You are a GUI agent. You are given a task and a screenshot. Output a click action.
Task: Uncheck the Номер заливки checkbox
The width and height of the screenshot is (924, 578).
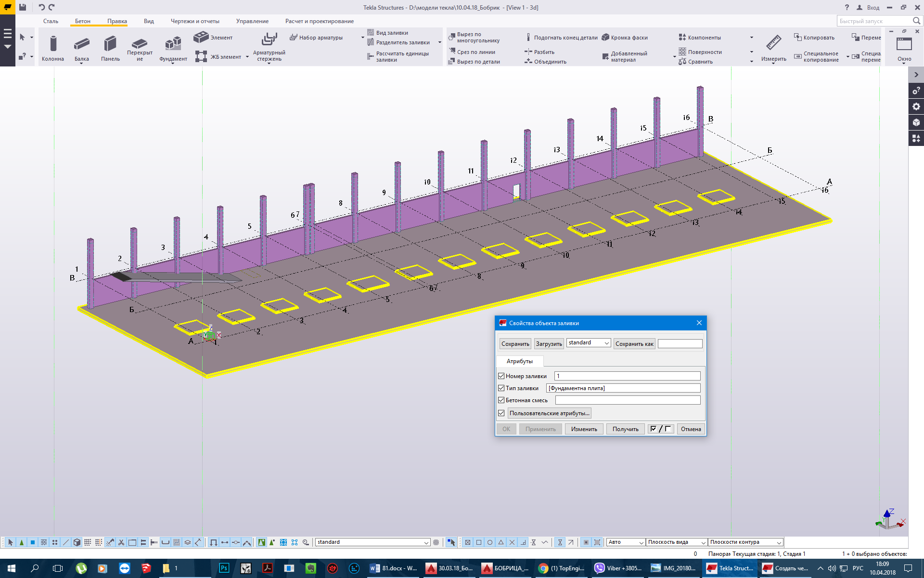[501, 376]
